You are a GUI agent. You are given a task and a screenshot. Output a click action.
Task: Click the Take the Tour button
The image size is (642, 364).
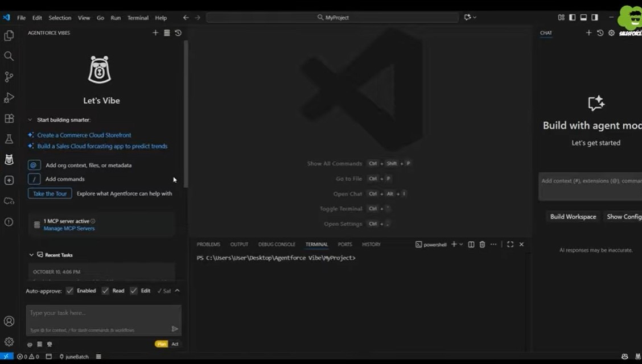point(50,193)
